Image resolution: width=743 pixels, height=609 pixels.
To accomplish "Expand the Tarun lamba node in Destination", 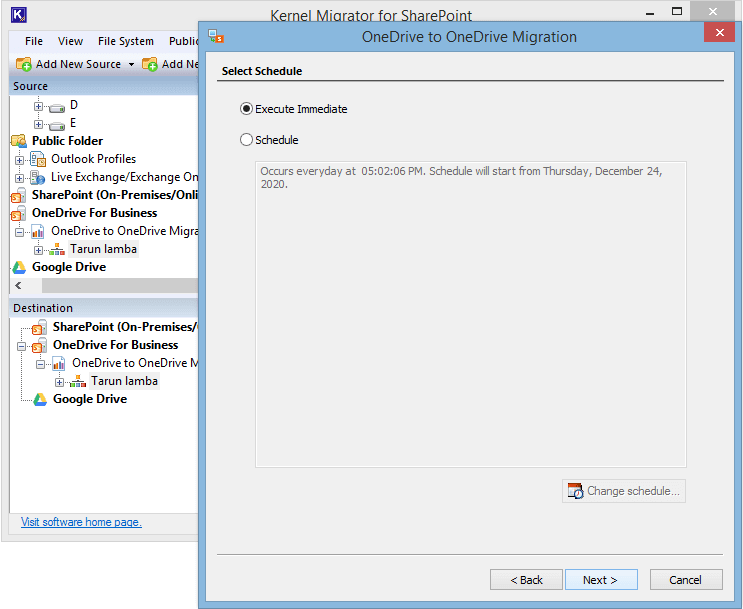I will [59, 382].
